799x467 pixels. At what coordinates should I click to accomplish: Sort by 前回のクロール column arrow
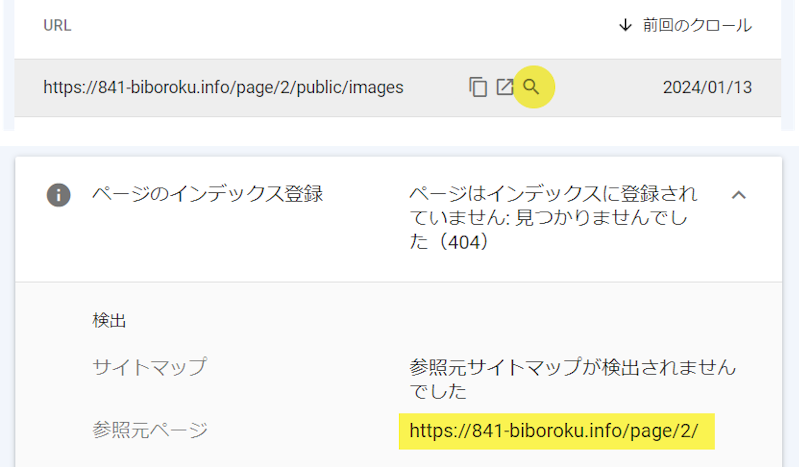(625, 25)
